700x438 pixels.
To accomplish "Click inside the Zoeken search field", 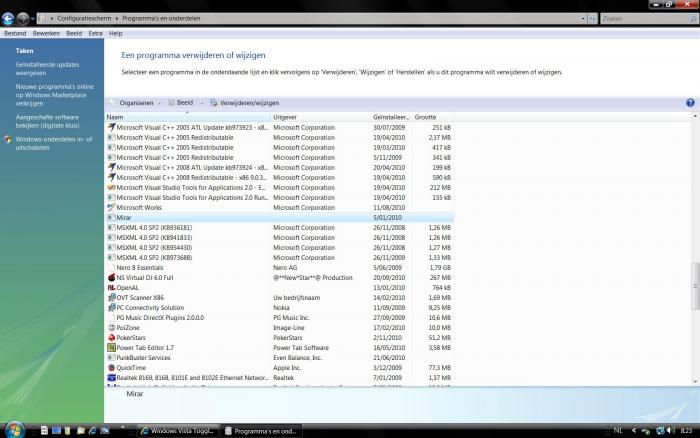I will pos(644,19).
